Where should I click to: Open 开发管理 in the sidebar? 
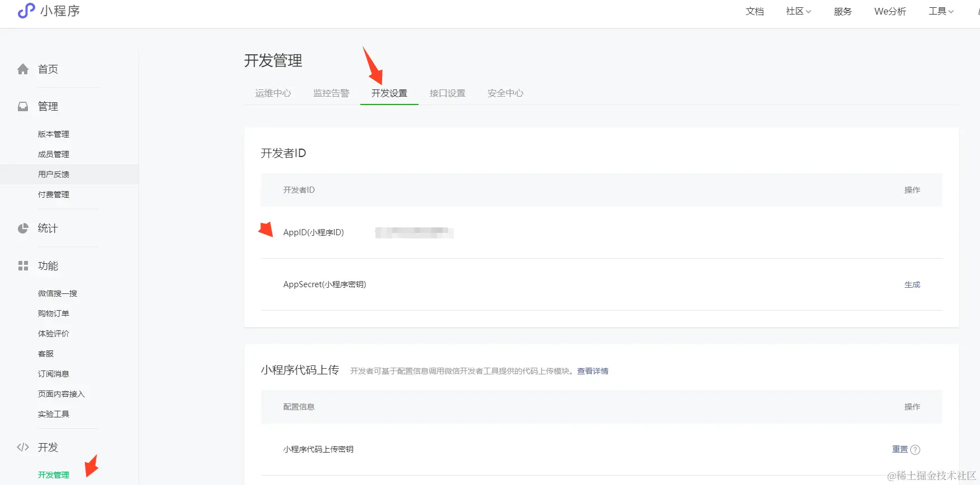54,475
